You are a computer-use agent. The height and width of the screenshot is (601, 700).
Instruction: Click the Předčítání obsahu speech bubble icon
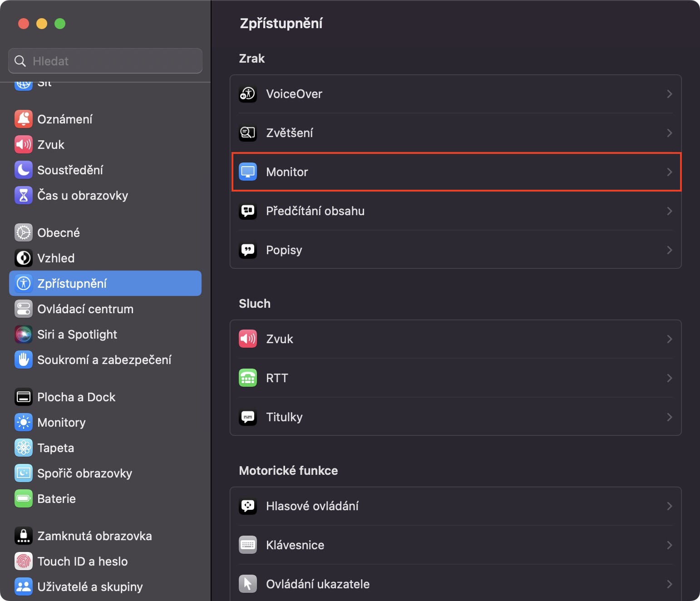click(x=248, y=211)
